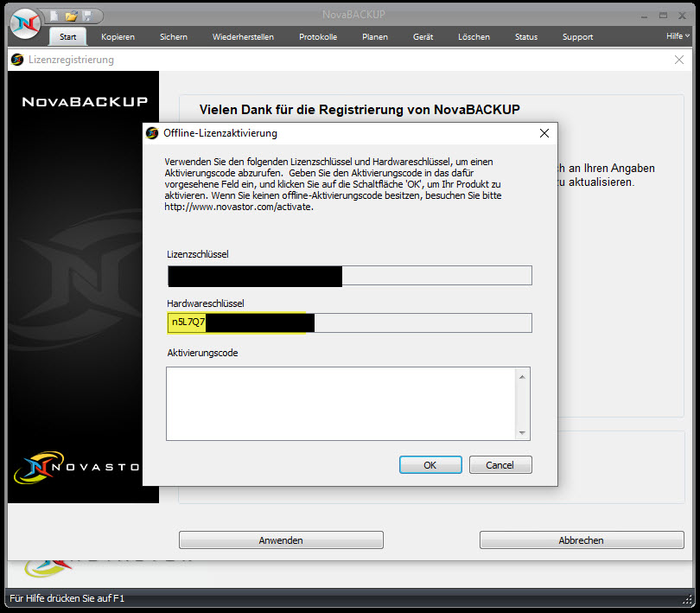Close the Lizenzregistrierung panel
The height and width of the screenshot is (613, 700).
click(x=679, y=60)
